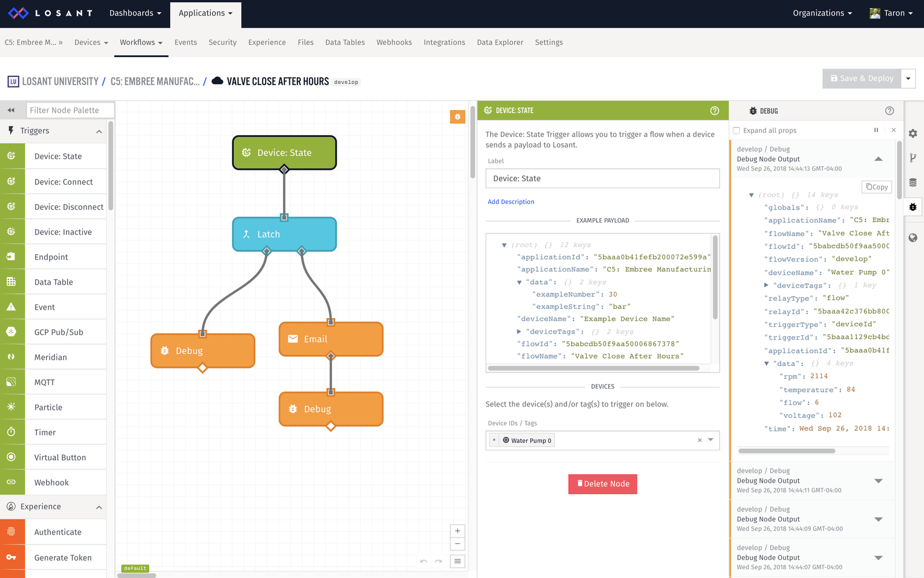924x578 pixels.
Task: Expand the deviceTags key in debug output
Action: point(766,285)
